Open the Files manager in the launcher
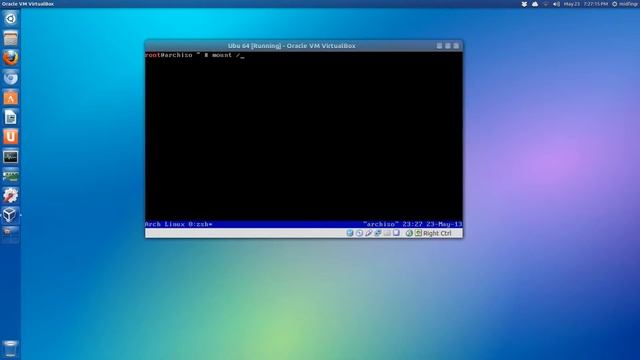 tap(11, 38)
